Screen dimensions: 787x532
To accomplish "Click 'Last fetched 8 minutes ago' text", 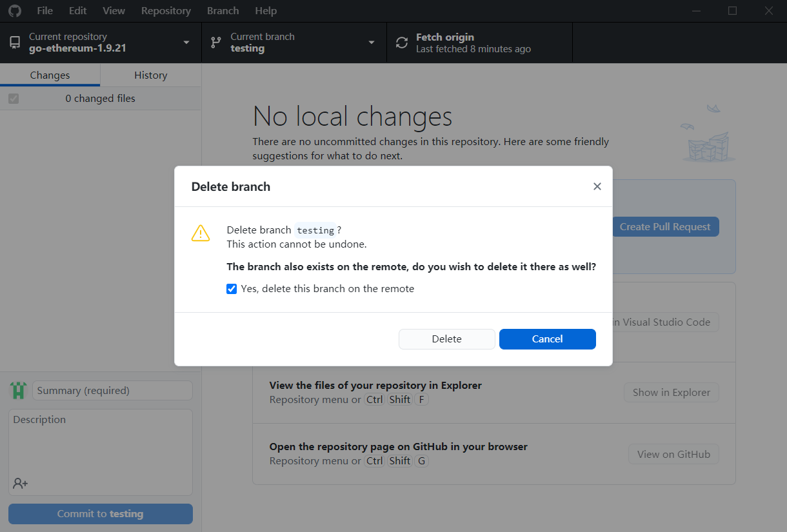I will [x=473, y=49].
